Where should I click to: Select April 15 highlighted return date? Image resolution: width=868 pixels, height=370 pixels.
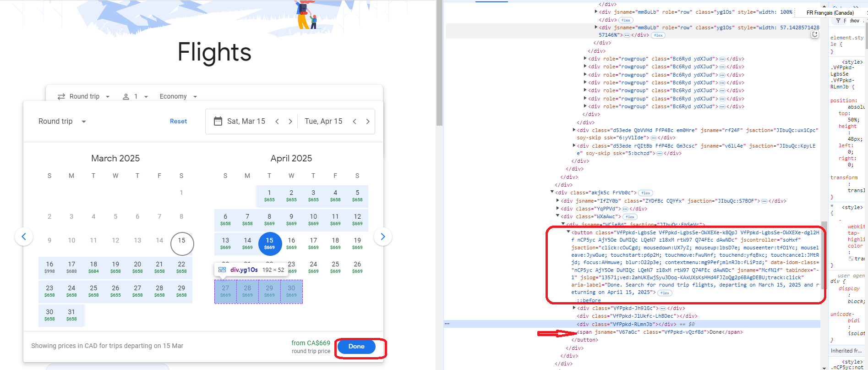(269, 243)
